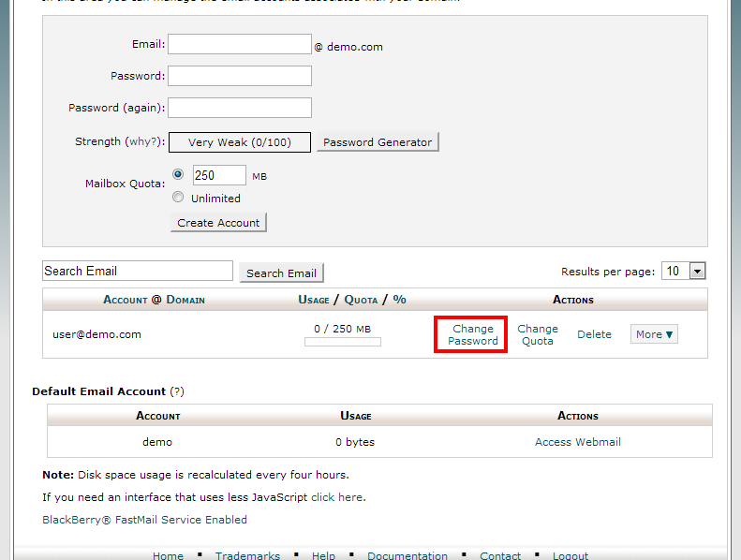Image resolution: width=741 pixels, height=560 pixels.
Task: Click the Search Email text box
Action: click(x=138, y=272)
